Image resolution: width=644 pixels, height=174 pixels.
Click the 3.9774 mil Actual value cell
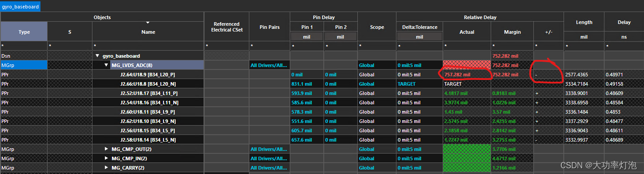[x=467, y=103]
